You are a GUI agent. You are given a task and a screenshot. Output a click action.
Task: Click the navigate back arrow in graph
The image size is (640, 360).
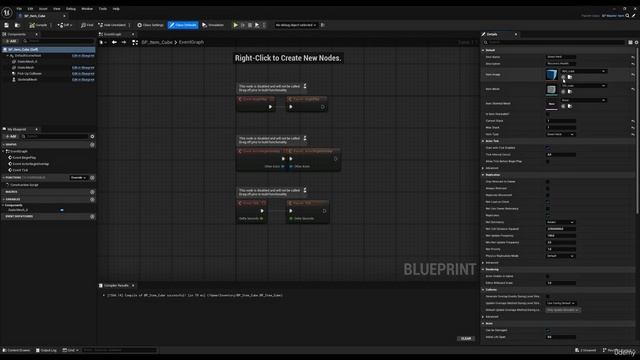[x=114, y=42]
